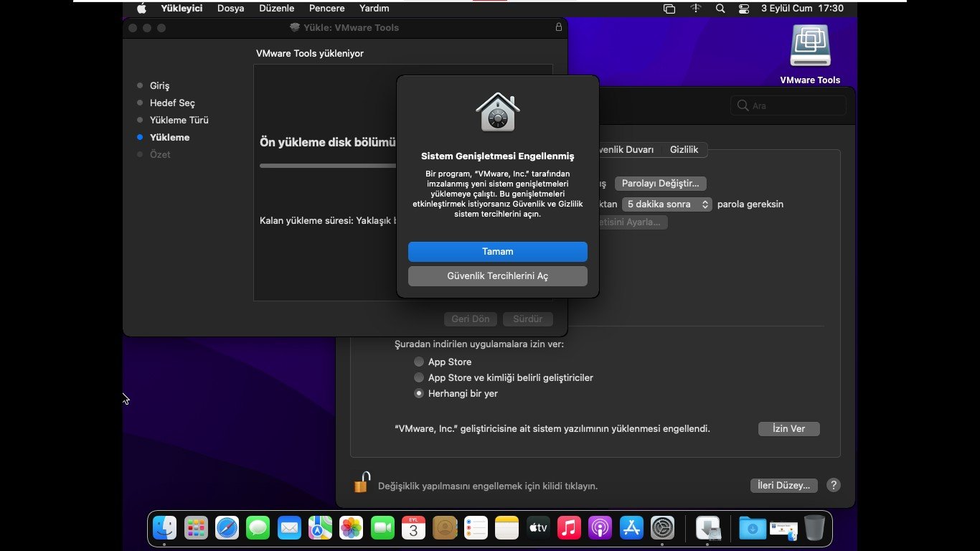Select App Store ve kimliği belirli geliştiriciler
This screenshot has height=551, width=980.
click(419, 377)
